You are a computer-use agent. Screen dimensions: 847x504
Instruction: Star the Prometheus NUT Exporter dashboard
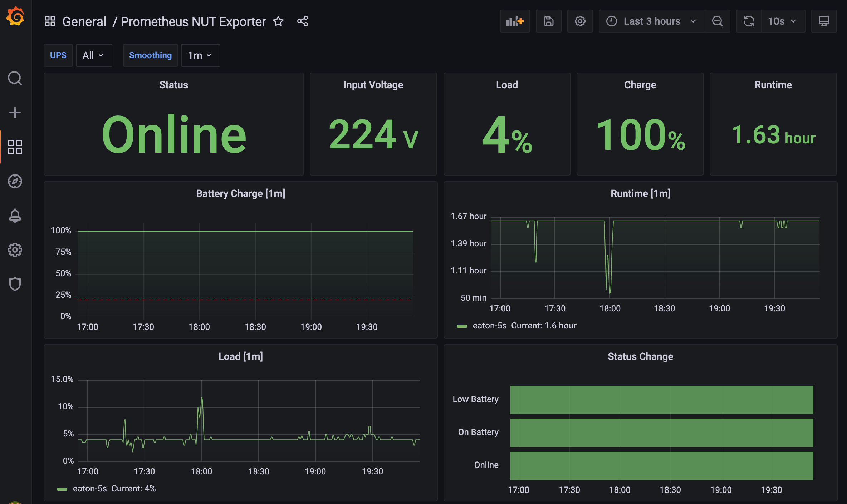pos(278,21)
